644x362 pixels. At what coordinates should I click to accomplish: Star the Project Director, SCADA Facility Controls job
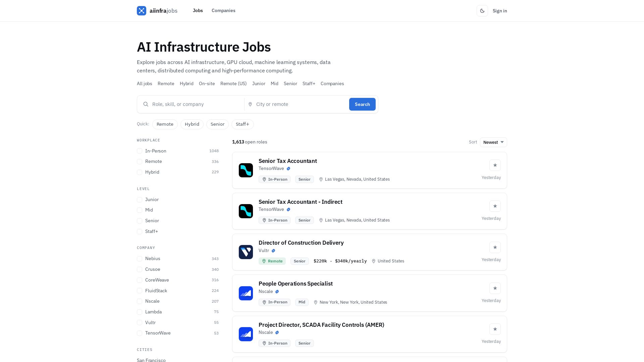click(495, 329)
